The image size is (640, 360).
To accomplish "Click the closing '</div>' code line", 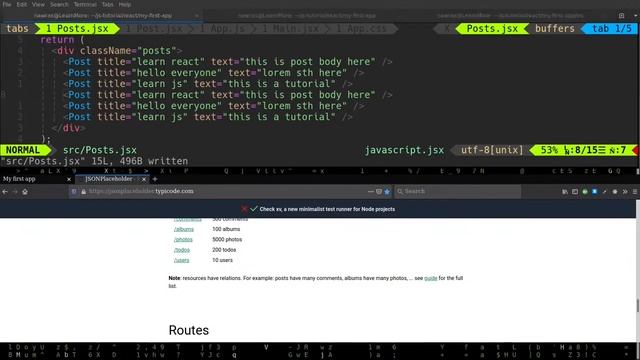I will point(69,128).
